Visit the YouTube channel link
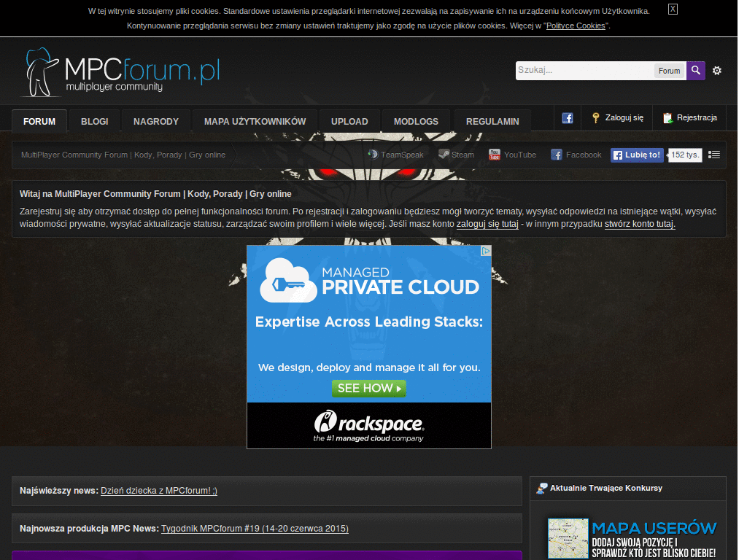747x560 pixels. (512, 155)
